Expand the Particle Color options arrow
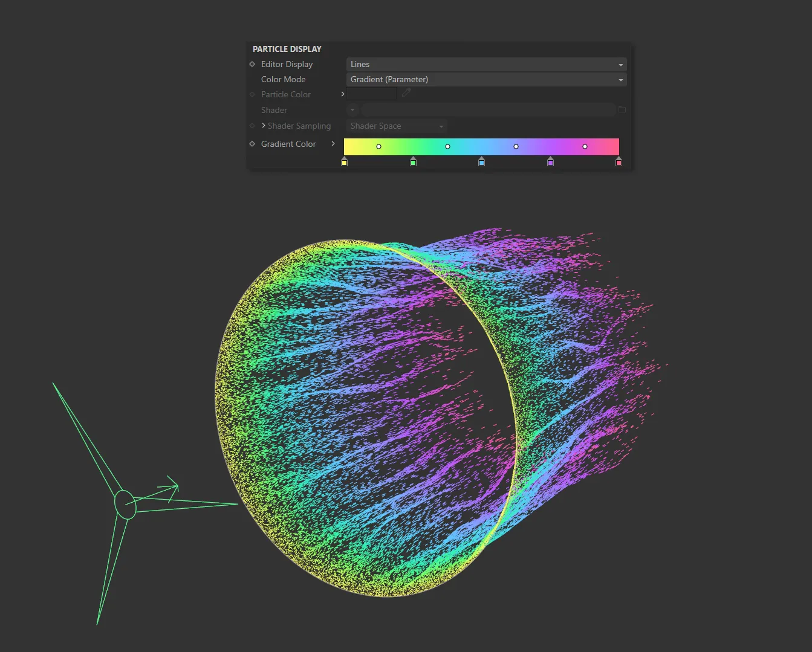This screenshot has height=652, width=812. pos(342,94)
